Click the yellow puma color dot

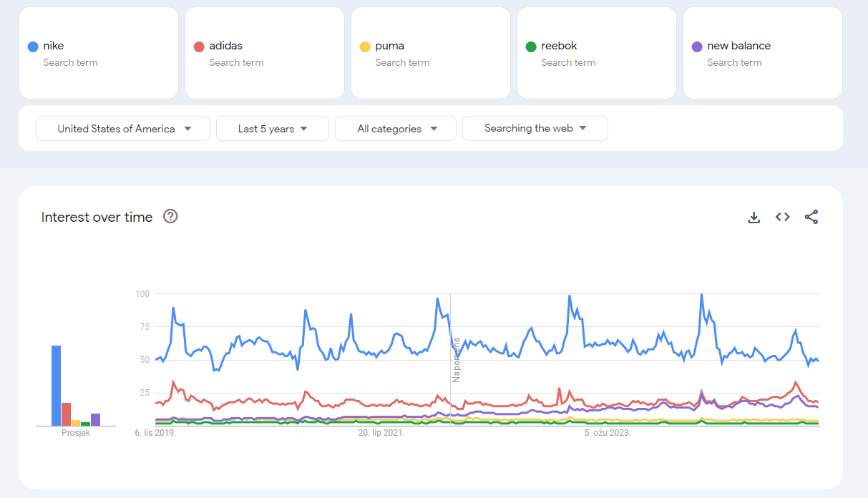coord(365,47)
